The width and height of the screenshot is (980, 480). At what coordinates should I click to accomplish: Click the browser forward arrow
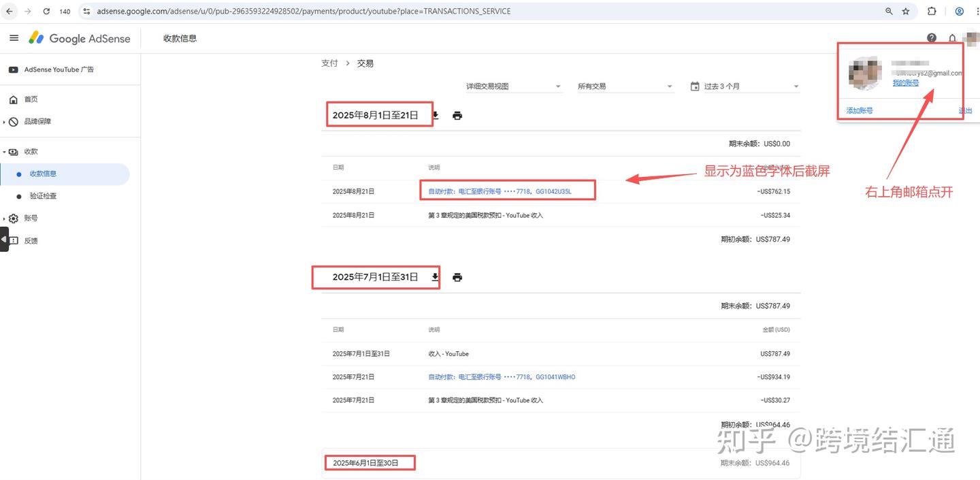[x=28, y=12]
